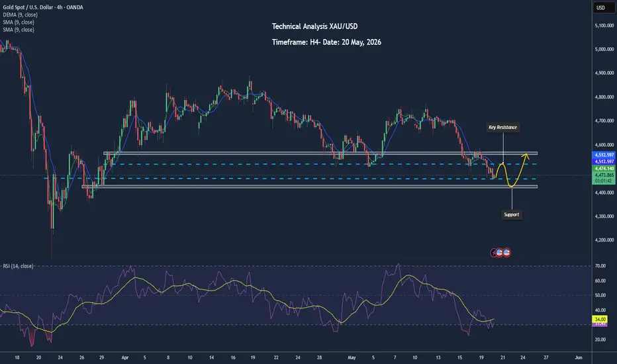Viewport: 617px width, 364px height.
Task: Click the 14 date on the time axis
Action: [211, 357]
